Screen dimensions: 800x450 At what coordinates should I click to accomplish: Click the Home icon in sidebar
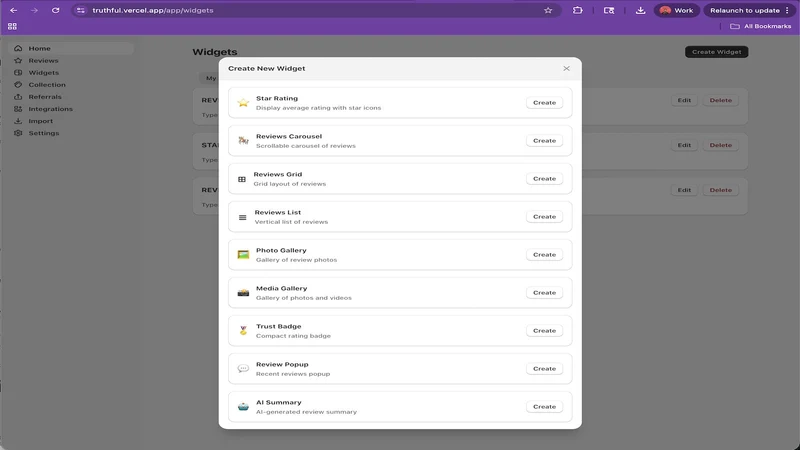(18, 48)
